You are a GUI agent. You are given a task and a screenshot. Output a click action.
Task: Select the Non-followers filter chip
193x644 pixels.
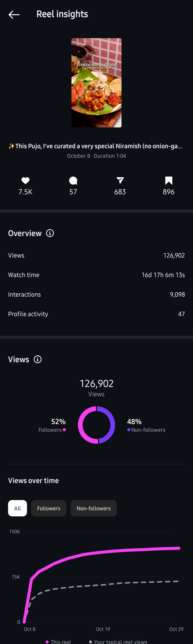click(x=94, y=508)
